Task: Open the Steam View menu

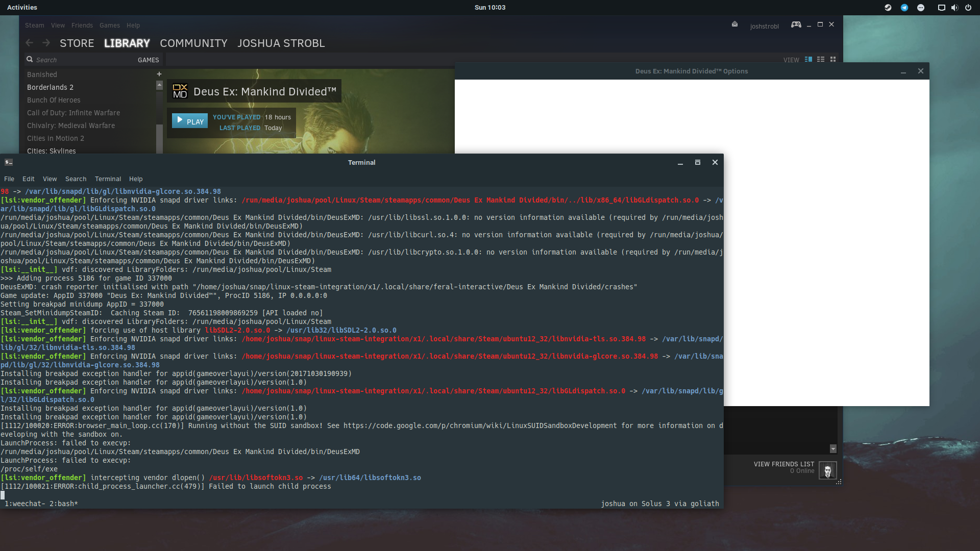Action: (58, 25)
